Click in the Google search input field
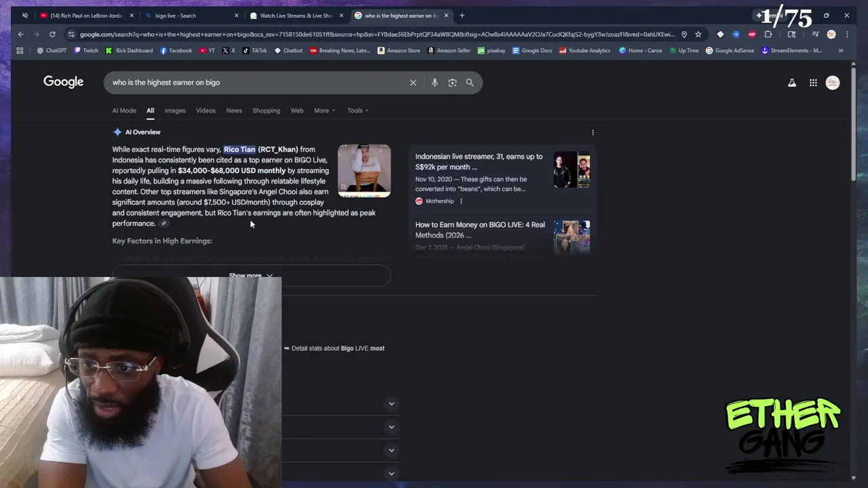Screen dimensions: 868x488 (x=258, y=83)
